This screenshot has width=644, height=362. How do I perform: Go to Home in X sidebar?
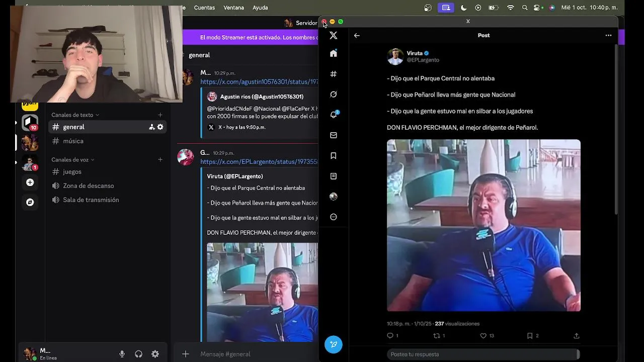click(333, 53)
